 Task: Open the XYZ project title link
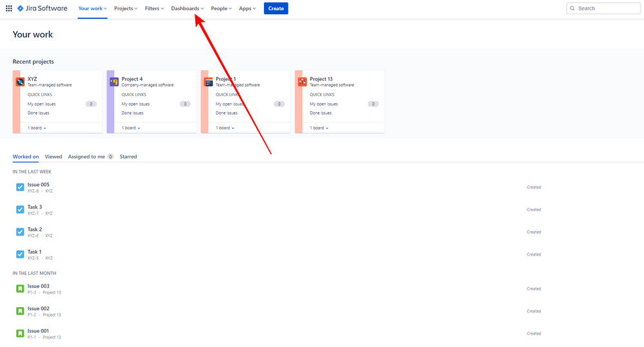[32, 79]
